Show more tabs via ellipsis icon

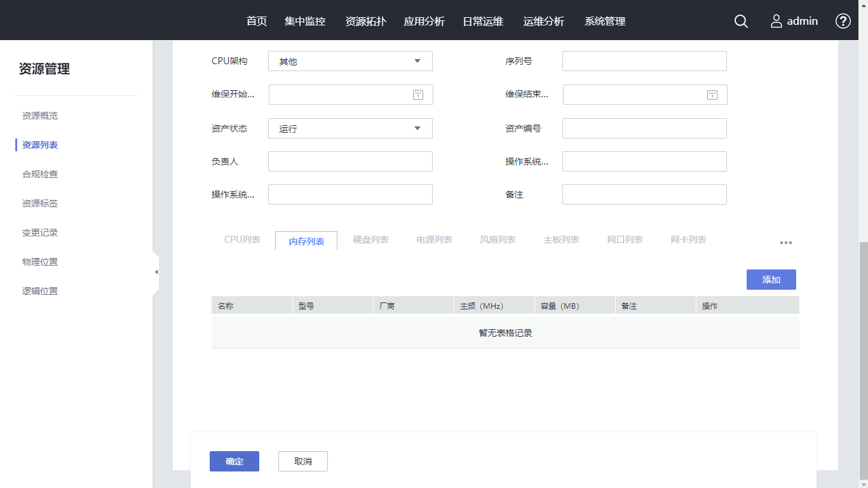pos(785,243)
